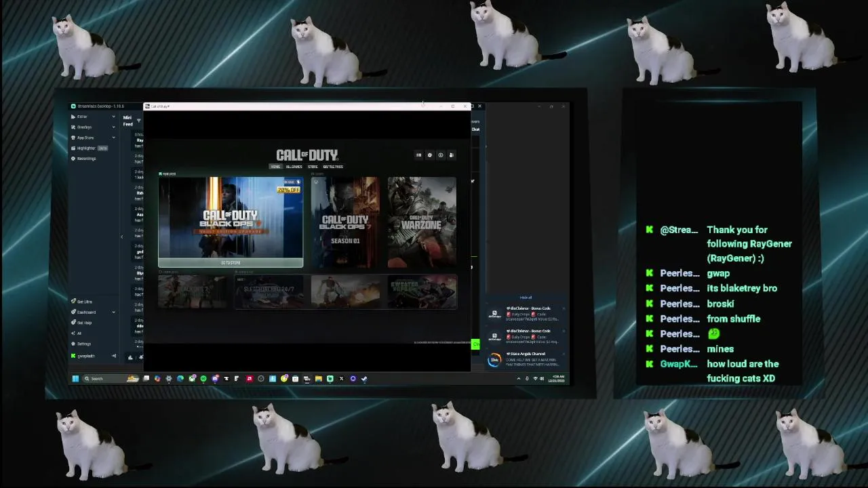
Task: Click the info icon in Call of Duty header
Action: (440, 155)
